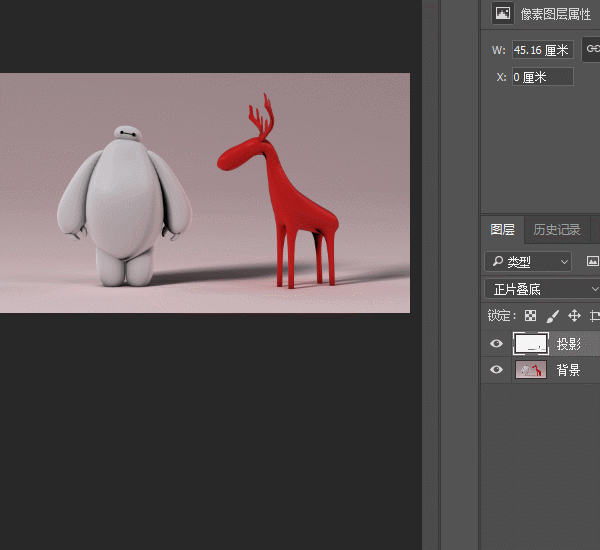Viewport: 600px width, 550px height.
Task: Toggle the lock artboard nesting icon
Action: click(x=595, y=316)
